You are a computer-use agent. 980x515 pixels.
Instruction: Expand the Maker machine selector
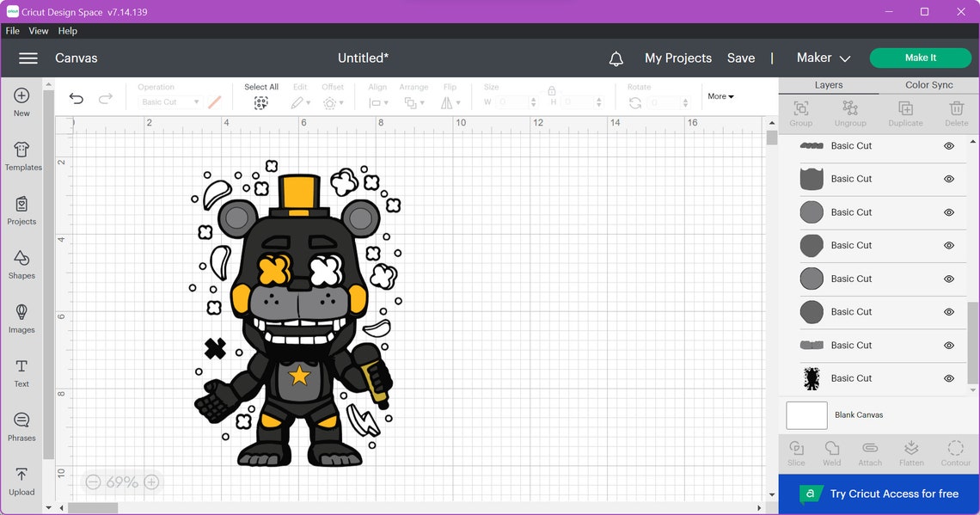[x=822, y=58]
